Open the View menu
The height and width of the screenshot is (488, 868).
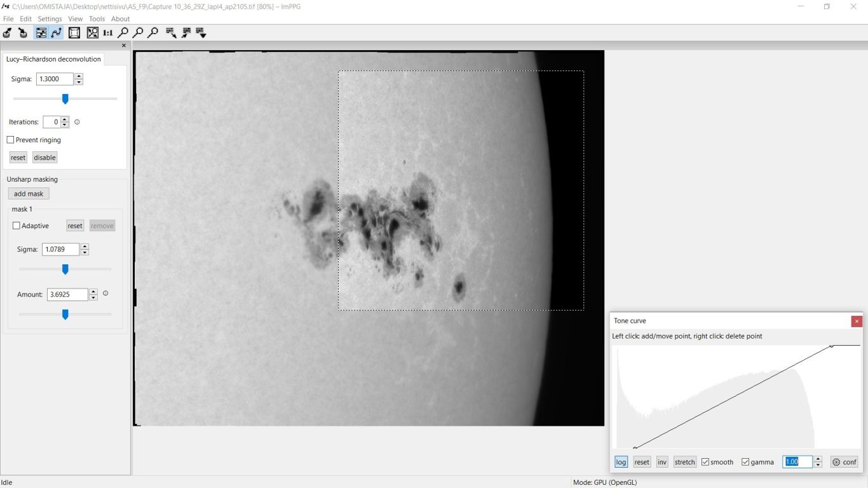pyautogui.click(x=75, y=19)
